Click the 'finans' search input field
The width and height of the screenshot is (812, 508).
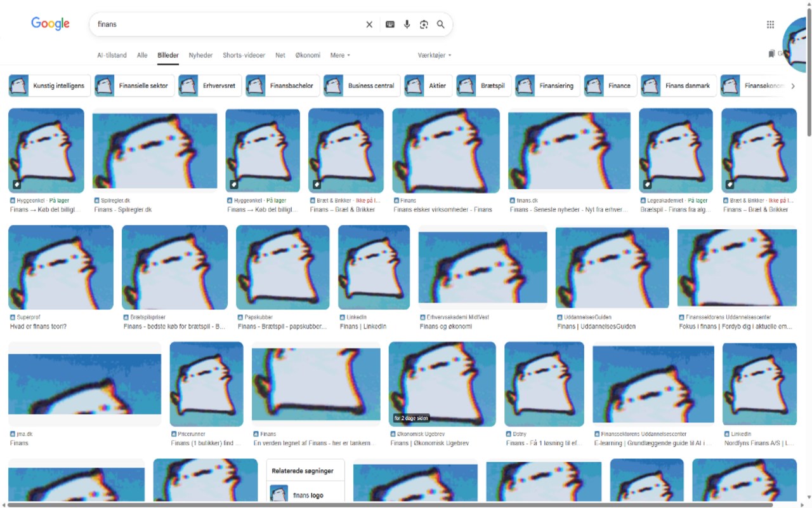[228, 24]
